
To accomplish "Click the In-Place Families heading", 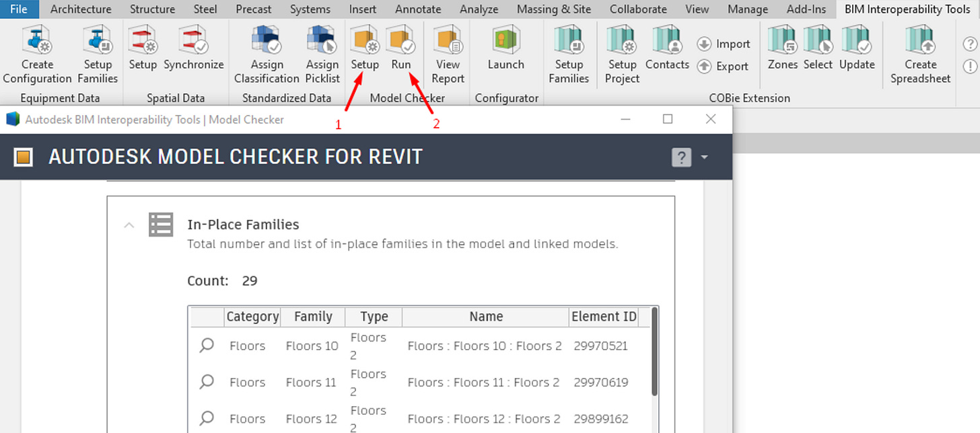I will 243,225.
